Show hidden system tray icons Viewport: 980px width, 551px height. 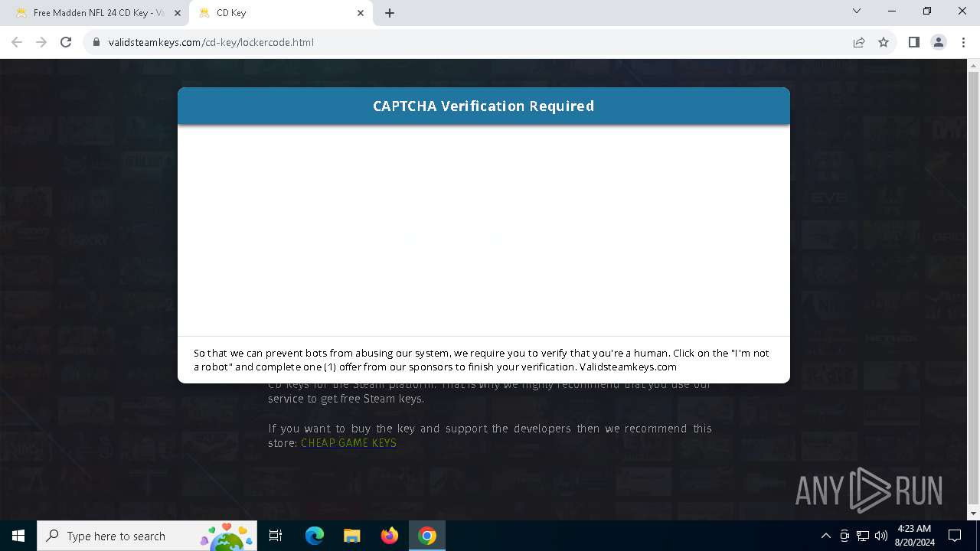(825, 536)
